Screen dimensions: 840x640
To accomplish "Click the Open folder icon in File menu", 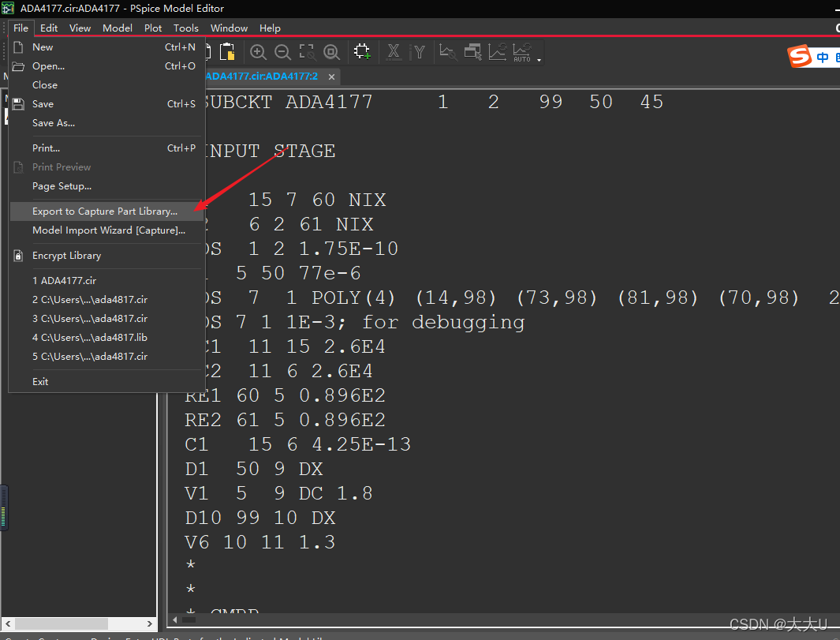I will point(18,66).
